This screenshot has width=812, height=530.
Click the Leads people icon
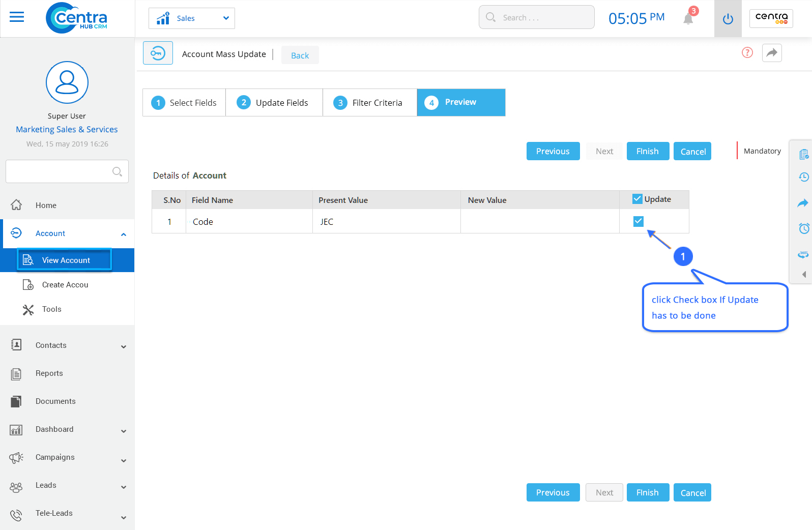coord(16,487)
